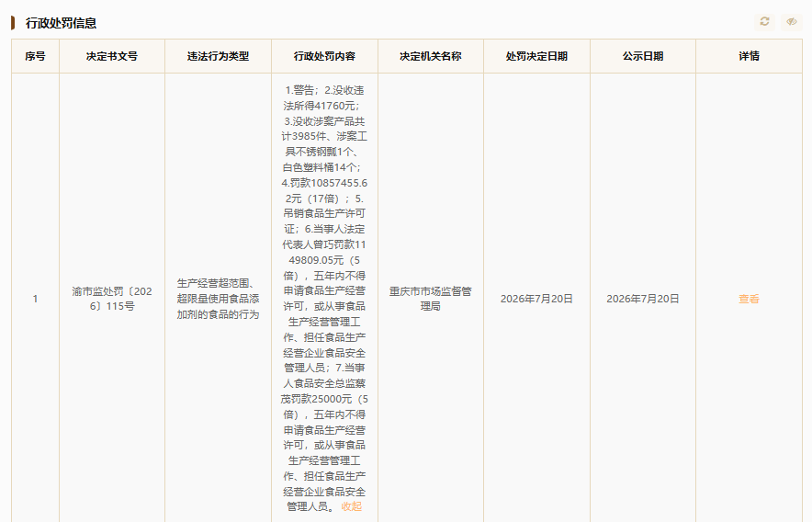Select the 处罚决定日期 column header

tap(536, 56)
